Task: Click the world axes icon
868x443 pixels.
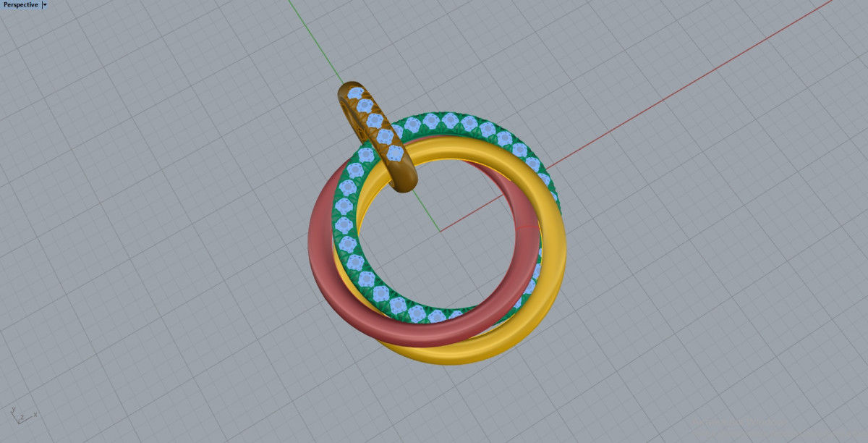Action: click(23, 415)
